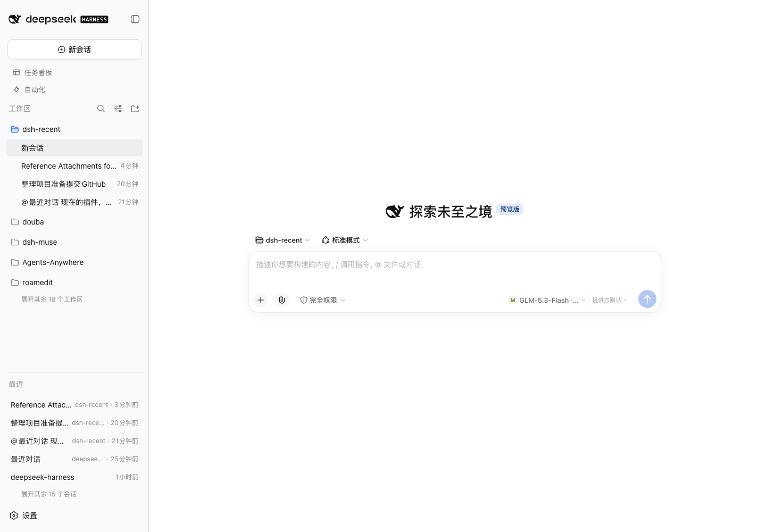Image resolution: width=766 pixels, height=532 pixels.
Task: Send the message with the arrow button
Action: point(647,299)
